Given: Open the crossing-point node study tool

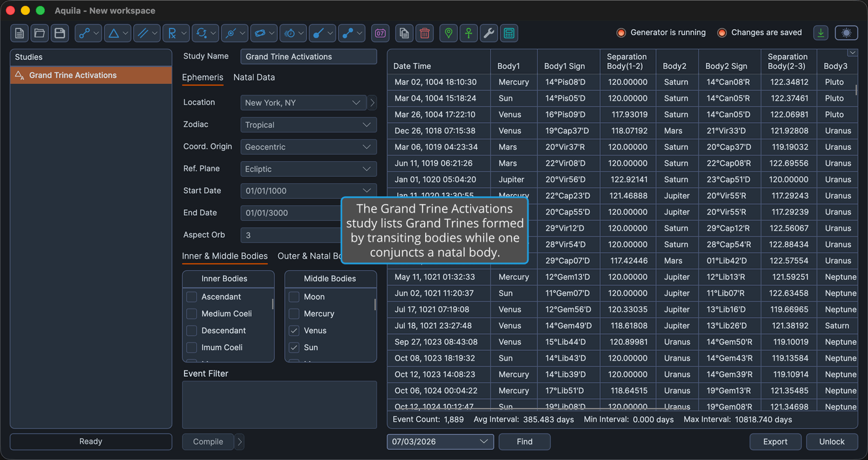Looking at the screenshot, I should 235,33.
